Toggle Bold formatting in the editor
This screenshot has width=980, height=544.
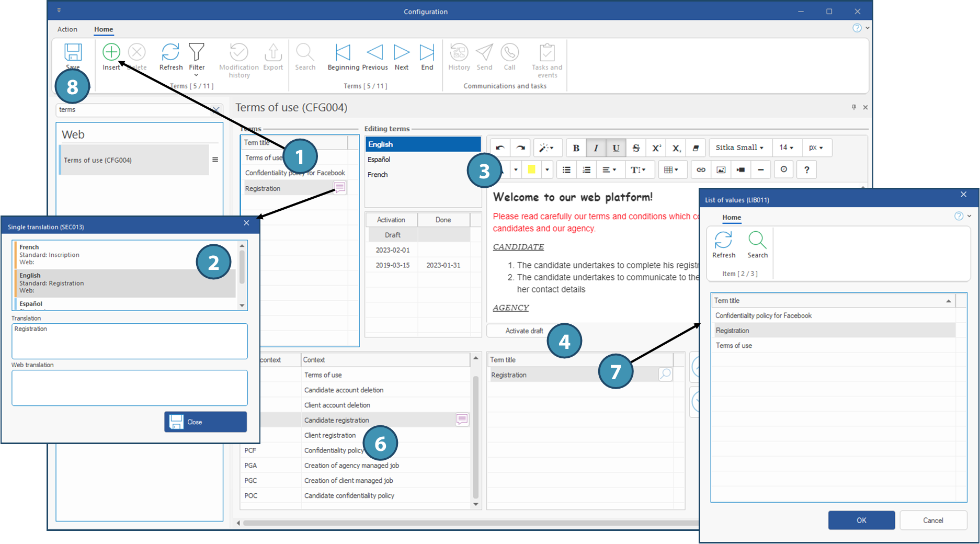576,148
